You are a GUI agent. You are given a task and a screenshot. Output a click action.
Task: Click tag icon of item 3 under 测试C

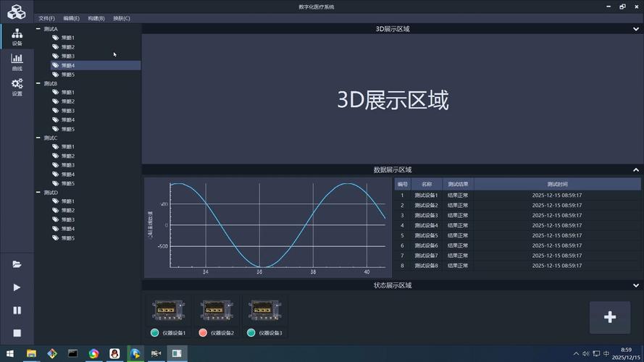[x=56, y=165]
